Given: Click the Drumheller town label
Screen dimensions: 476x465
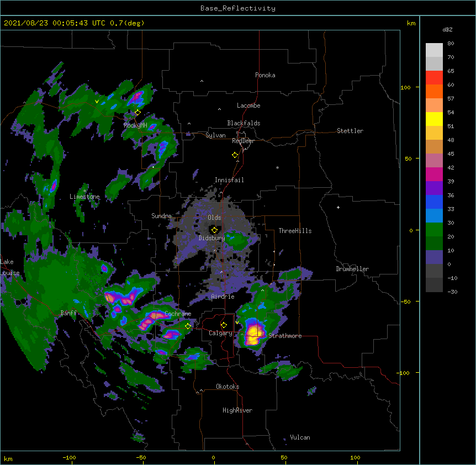Looking at the screenshot, I should click(x=352, y=269).
